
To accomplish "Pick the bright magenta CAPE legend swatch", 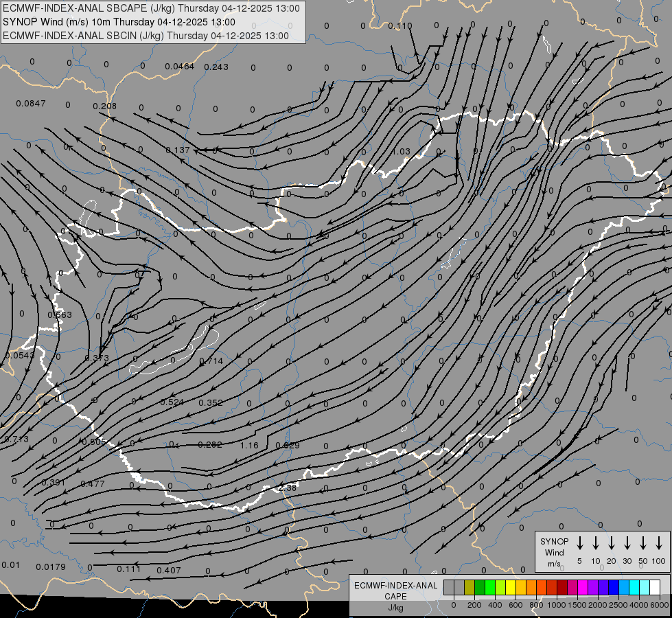I will (583, 587).
